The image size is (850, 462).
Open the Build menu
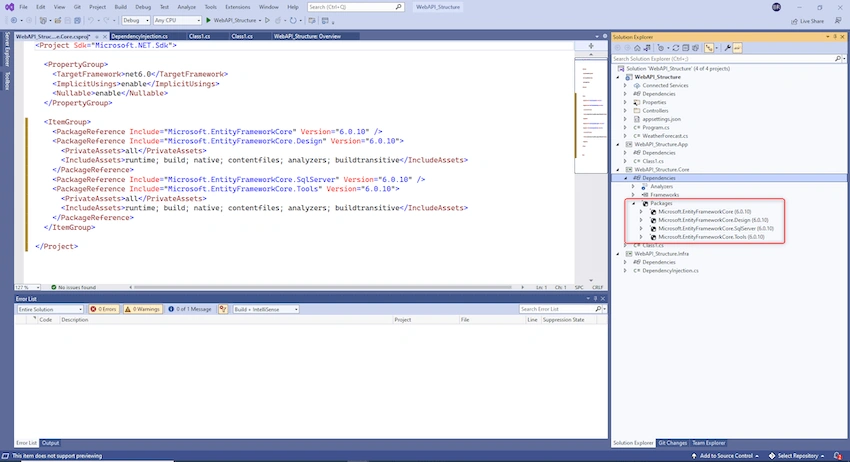(x=120, y=7)
